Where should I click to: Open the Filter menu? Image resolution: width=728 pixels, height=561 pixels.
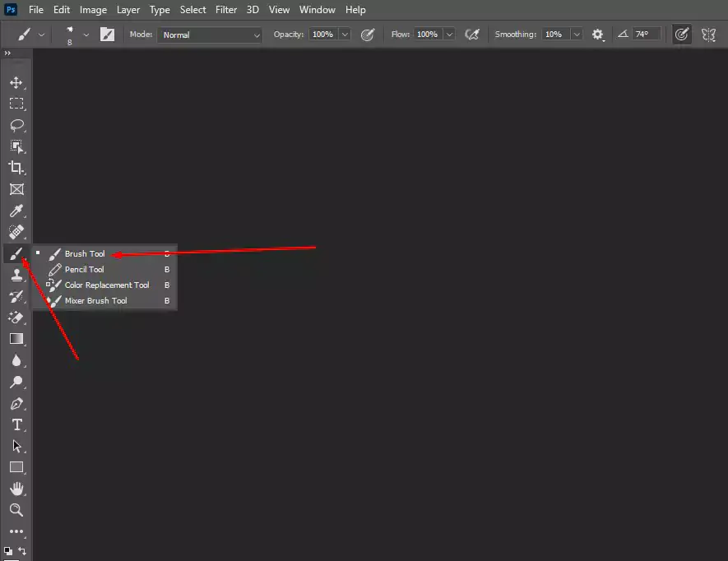point(225,9)
